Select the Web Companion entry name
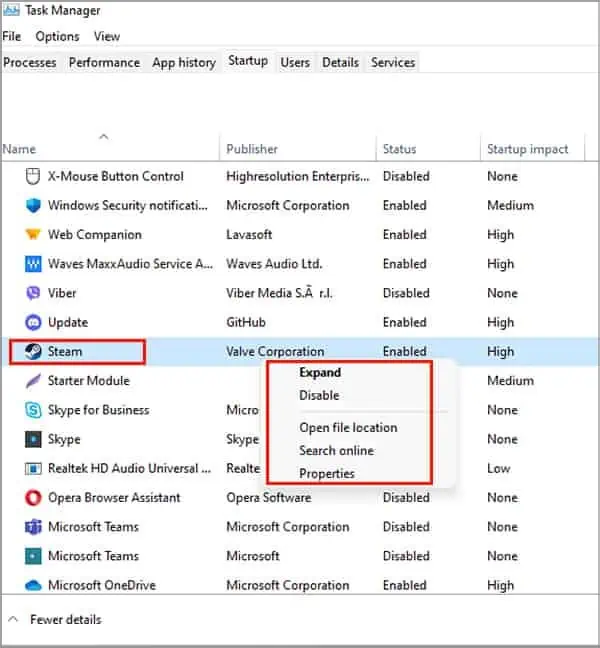 point(95,235)
